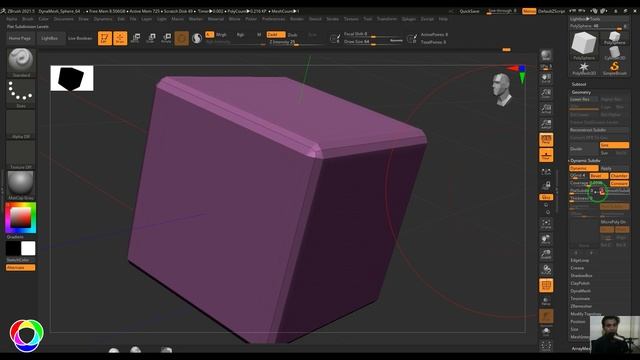Toggle the Chamfer option
This screenshot has height=360, width=640.
(619, 176)
